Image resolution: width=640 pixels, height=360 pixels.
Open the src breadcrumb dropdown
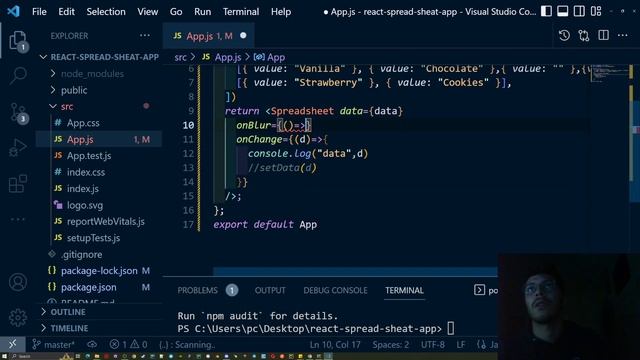pos(180,57)
